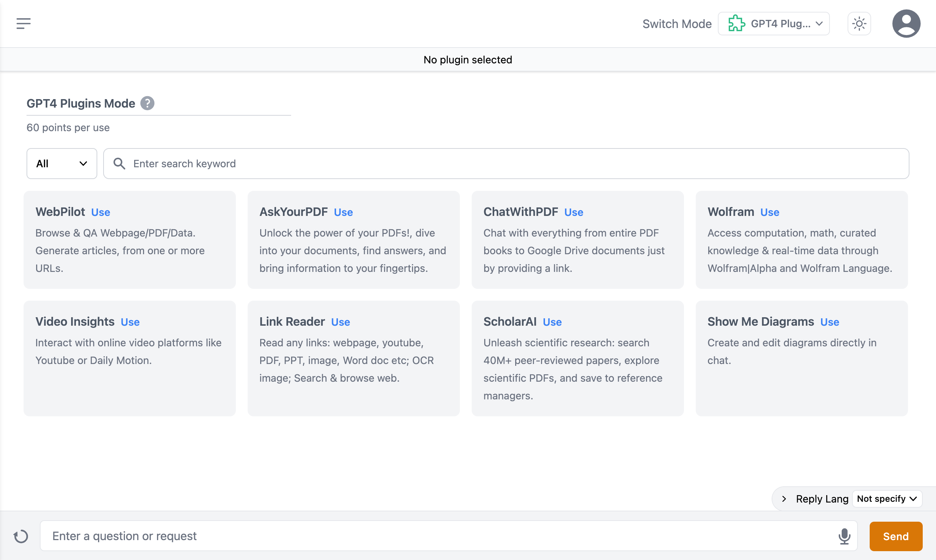
Task: Open the All category filter dropdown
Action: (x=62, y=164)
